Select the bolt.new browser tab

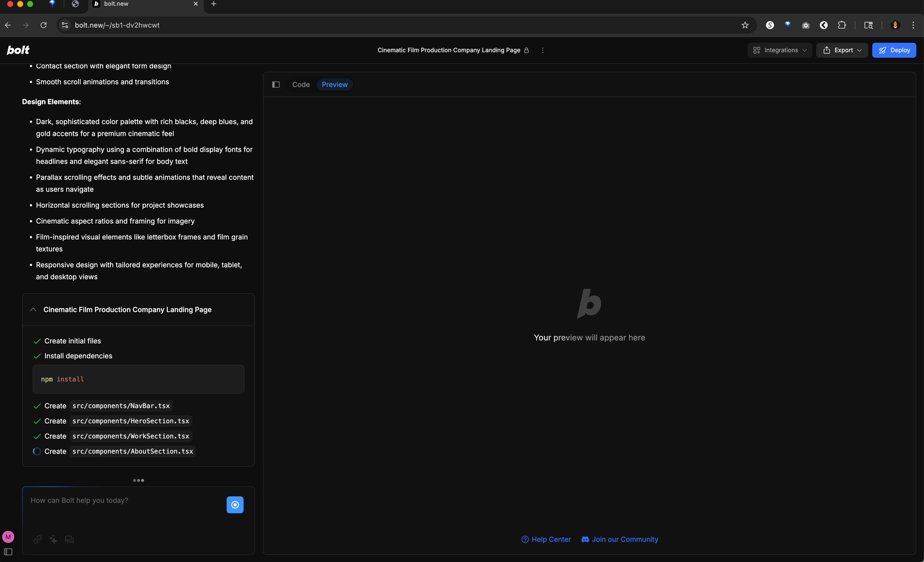click(x=146, y=4)
